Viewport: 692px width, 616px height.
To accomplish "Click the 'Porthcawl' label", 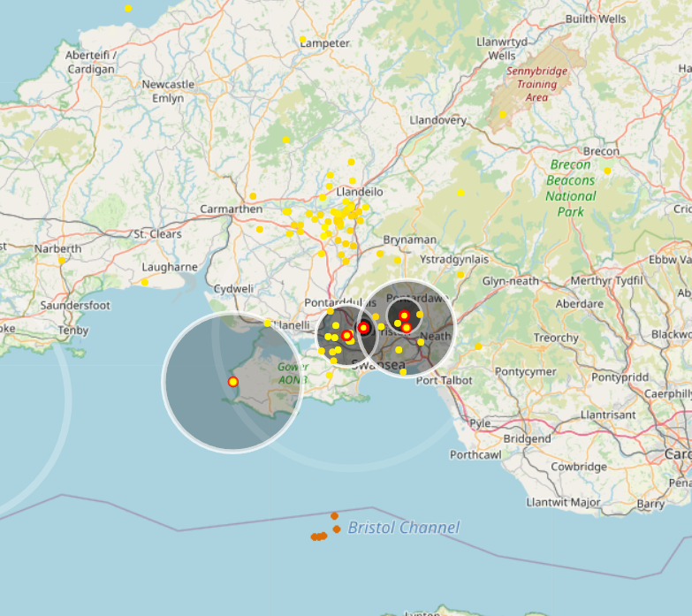I will (x=475, y=454).
